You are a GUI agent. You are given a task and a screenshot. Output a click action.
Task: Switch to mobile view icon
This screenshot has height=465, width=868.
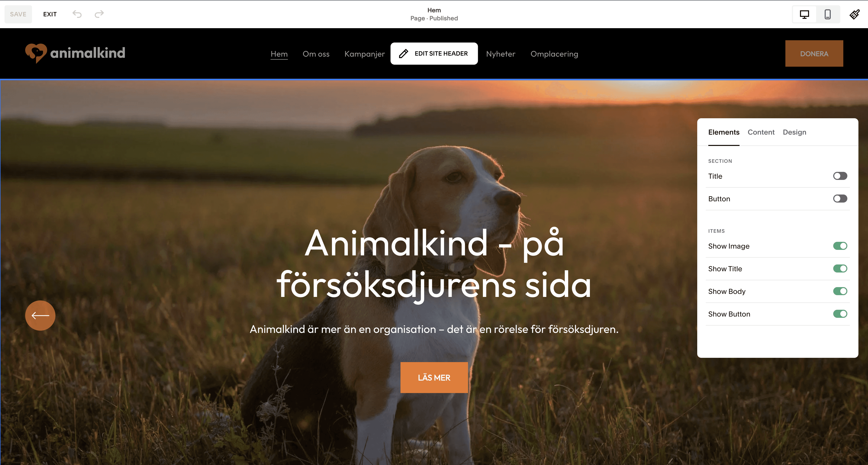click(827, 14)
